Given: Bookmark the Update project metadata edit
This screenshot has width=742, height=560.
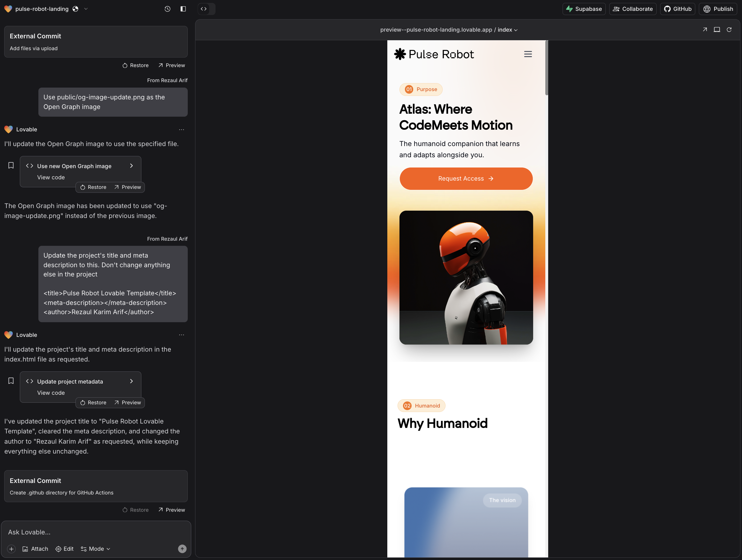Looking at the screenshot, I should point(11,381).
